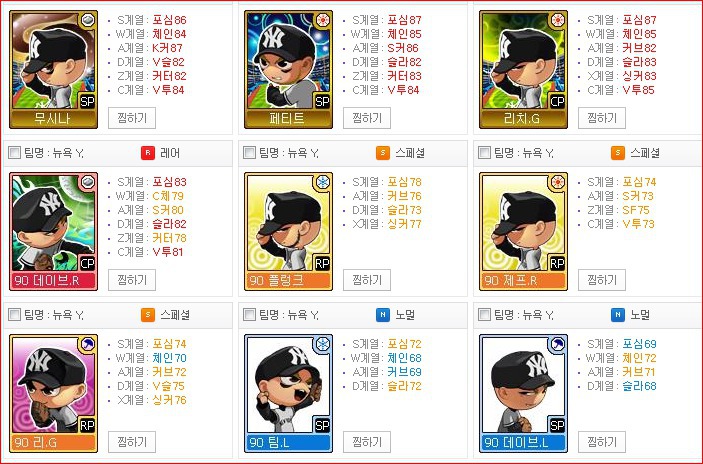Viewport: 703px width, 464px height.
Task: Check the box for 90 데이브.R card
Action: 14,153
